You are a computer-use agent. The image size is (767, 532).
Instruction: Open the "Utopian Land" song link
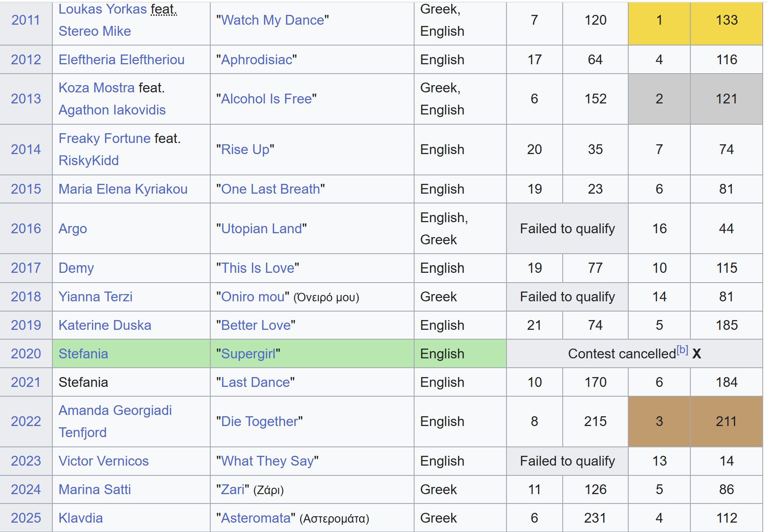(261, 229)
